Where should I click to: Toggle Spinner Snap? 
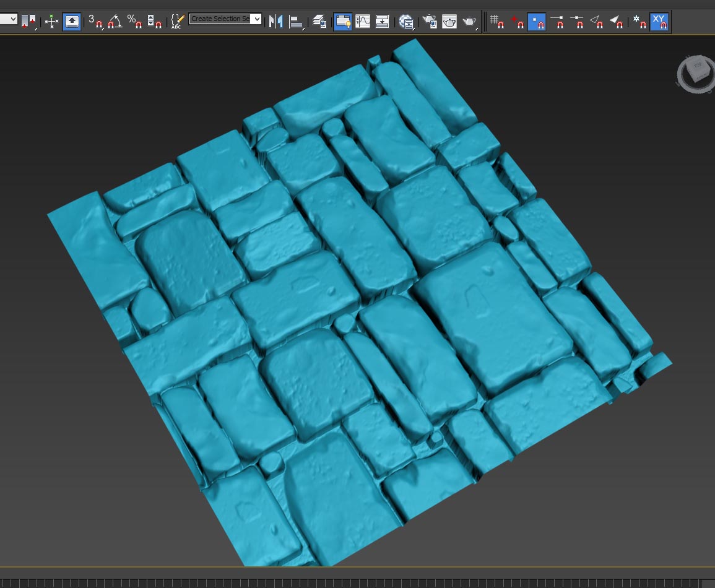(155, 22)
